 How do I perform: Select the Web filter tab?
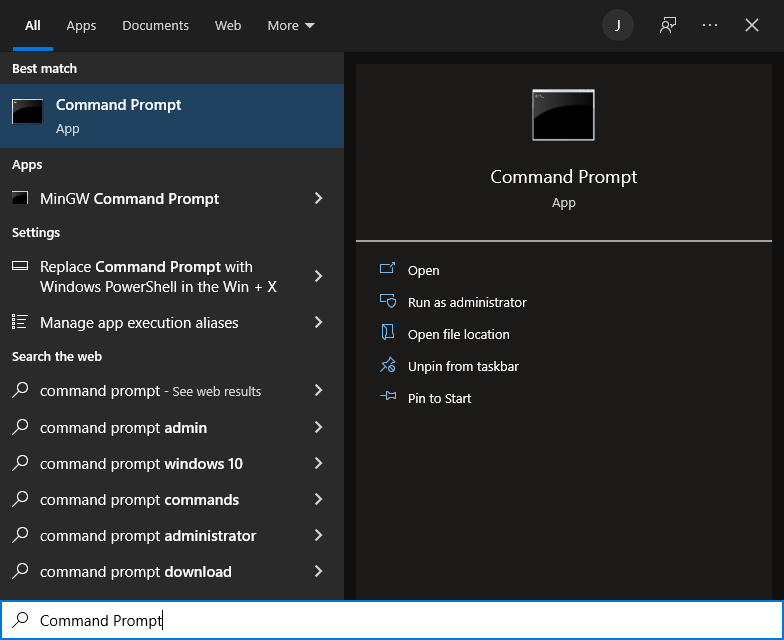pyautogui.click(x=228, y=26)
